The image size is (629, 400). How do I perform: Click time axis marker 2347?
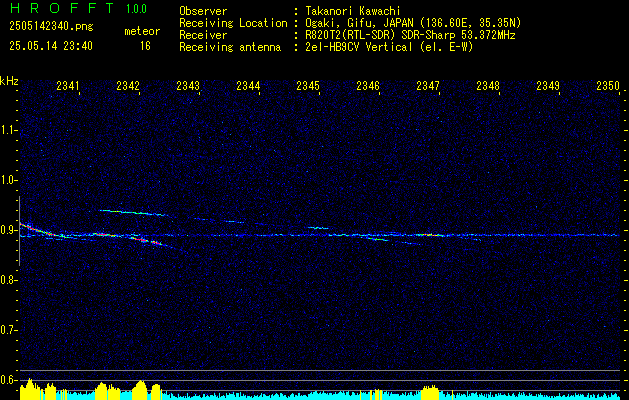point(428,86)
